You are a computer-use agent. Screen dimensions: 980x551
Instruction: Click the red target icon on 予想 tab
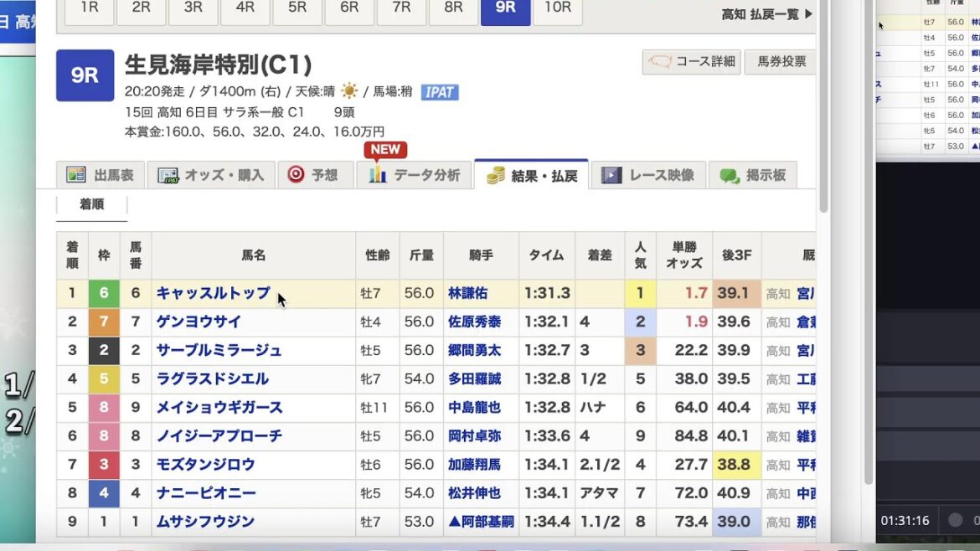[x=297, y=174]
